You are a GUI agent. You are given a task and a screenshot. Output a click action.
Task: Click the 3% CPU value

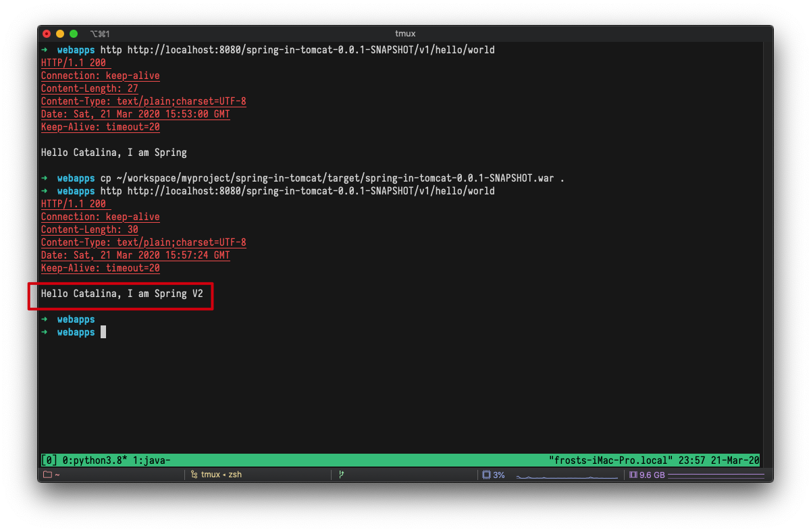click(x=499, y=475)
